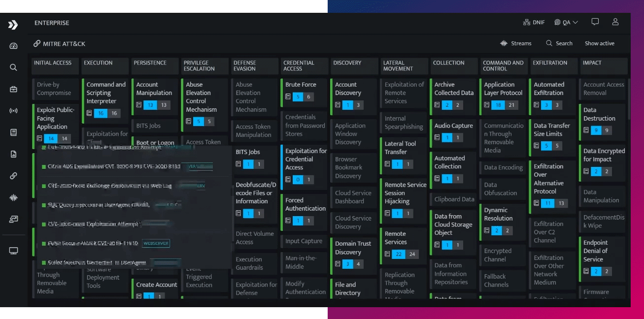Click the MITRE ATT&CK link title
The height and width of the screenshot is (319, 644).
click(x=64, y=44)
